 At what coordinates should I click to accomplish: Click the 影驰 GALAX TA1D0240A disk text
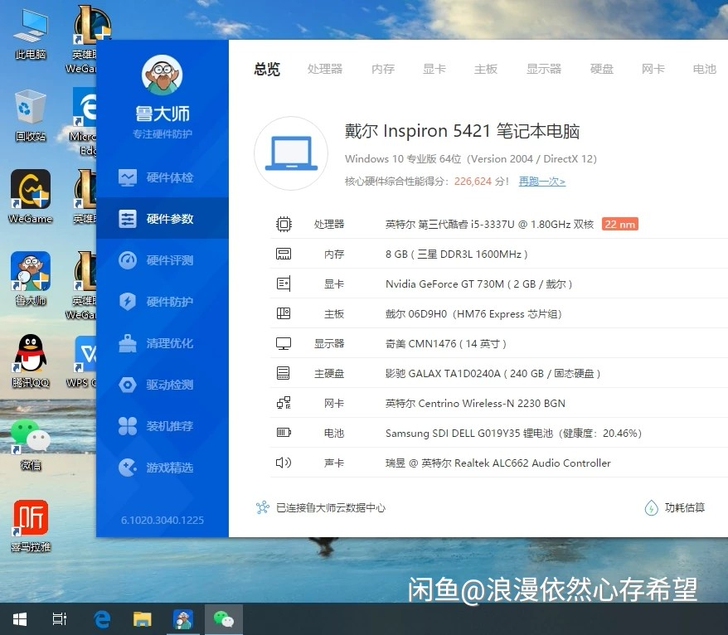[x=493, y=373]
